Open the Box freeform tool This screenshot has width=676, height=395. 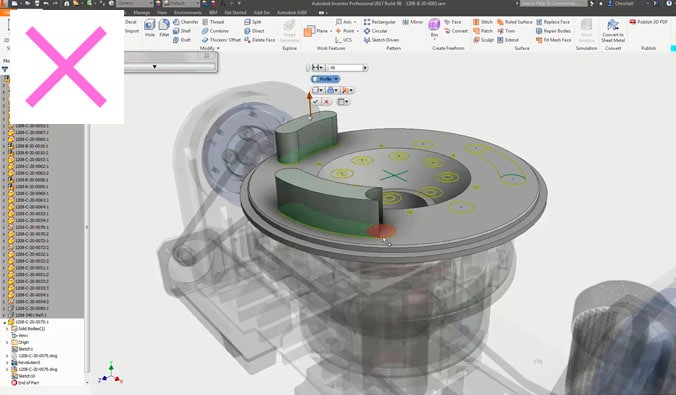[x=434, y=27]
